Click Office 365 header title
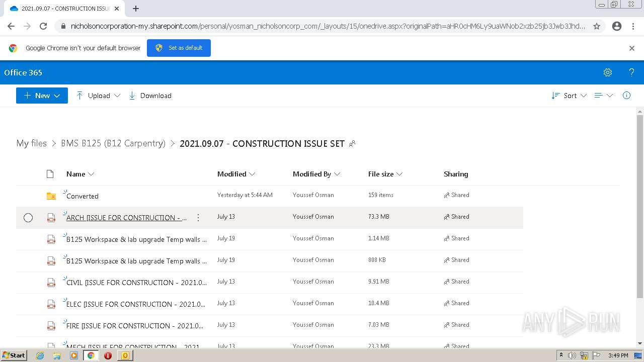Image resolution: width=644 pixels, height=362 pixels. click(23, 72)
